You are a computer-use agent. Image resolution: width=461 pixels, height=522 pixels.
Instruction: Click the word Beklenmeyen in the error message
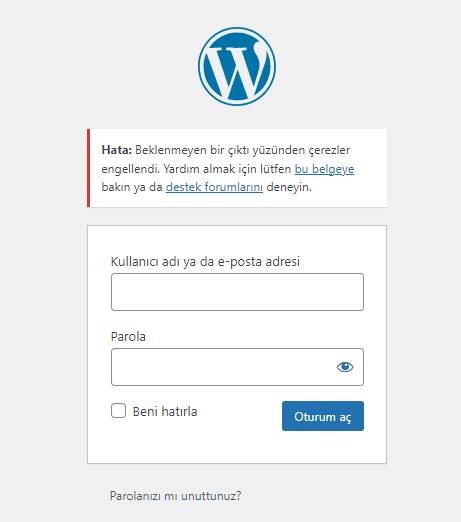coord(171,150)
